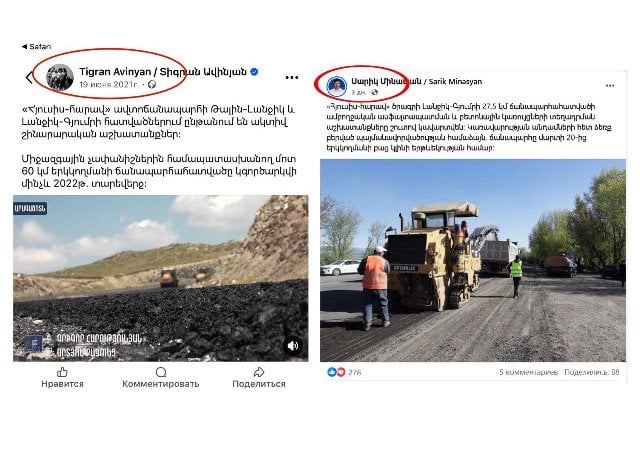Click the Поделились: 88 shares count
Image resolution: width=640 pixels, height=453 pixels.
592,372
